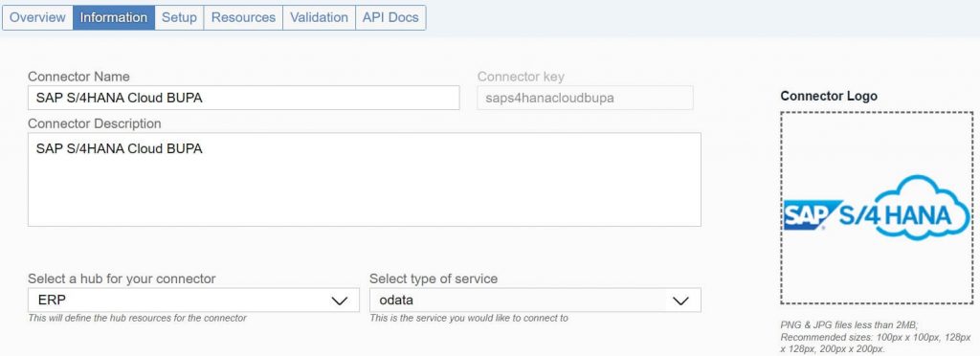980x356 pixels.
Task: Click the Select a hub for your connector label
Action: pos(122,278)
